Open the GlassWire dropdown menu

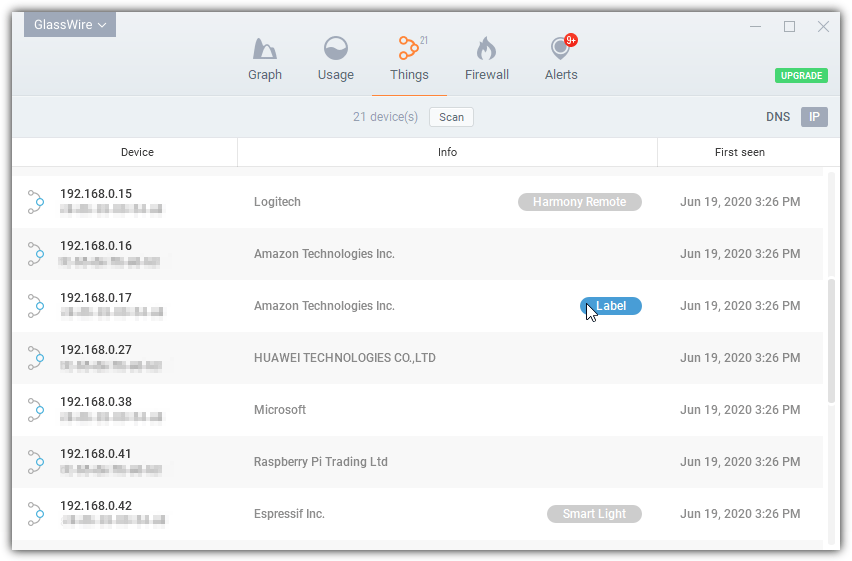click(x=70, y=25)
